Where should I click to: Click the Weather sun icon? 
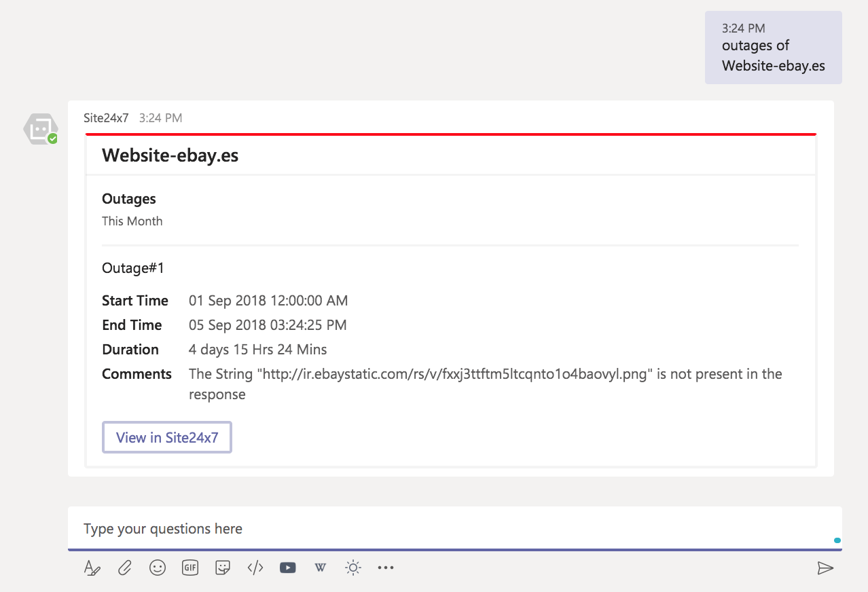tap(352, 568)
